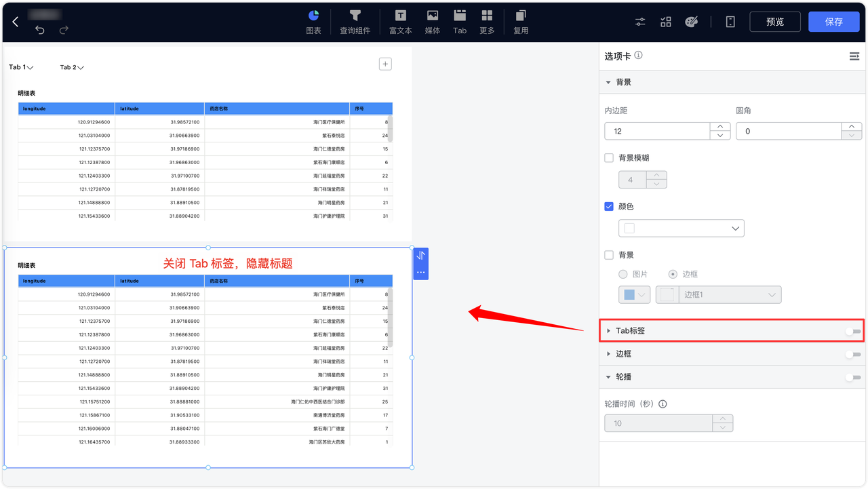Focus the 轮播时间 input field
The width and height of the screenshot is (868, 489).
pos(658,423)
